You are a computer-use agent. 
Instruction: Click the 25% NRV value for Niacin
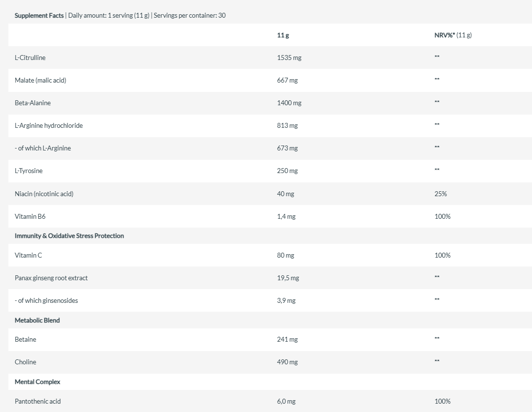pyautogui.click(x=441, y=194)
